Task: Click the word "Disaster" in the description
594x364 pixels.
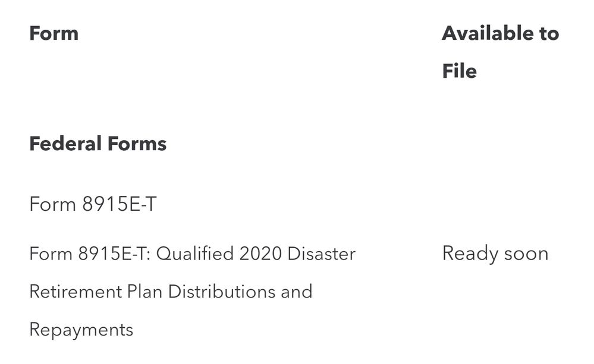Action: point(321,254)
